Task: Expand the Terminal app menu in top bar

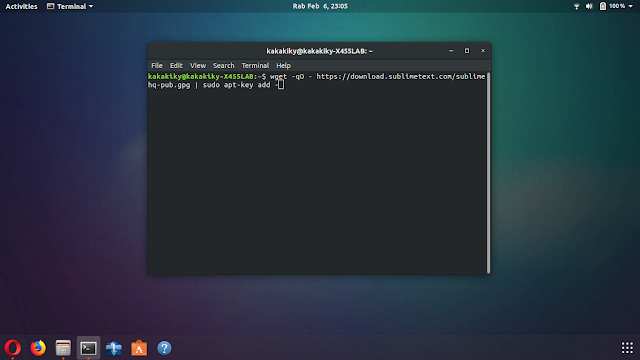Action: pyautogui.click(x=70, y=6)
